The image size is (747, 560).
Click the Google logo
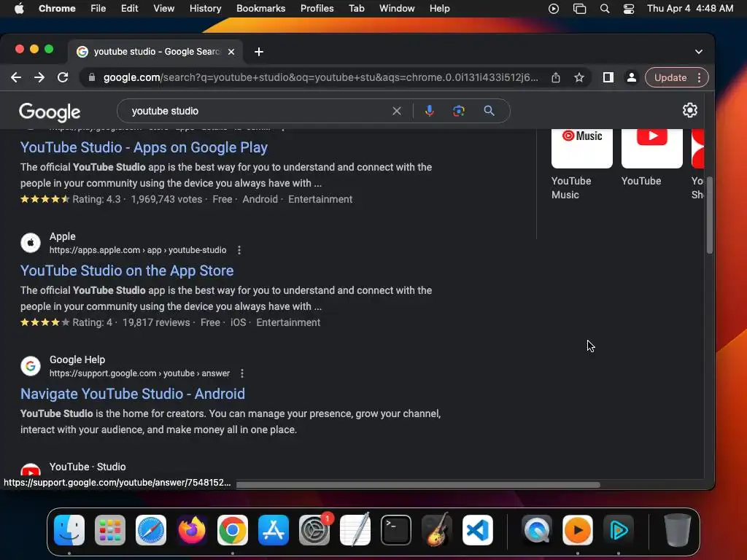point(50,112)
